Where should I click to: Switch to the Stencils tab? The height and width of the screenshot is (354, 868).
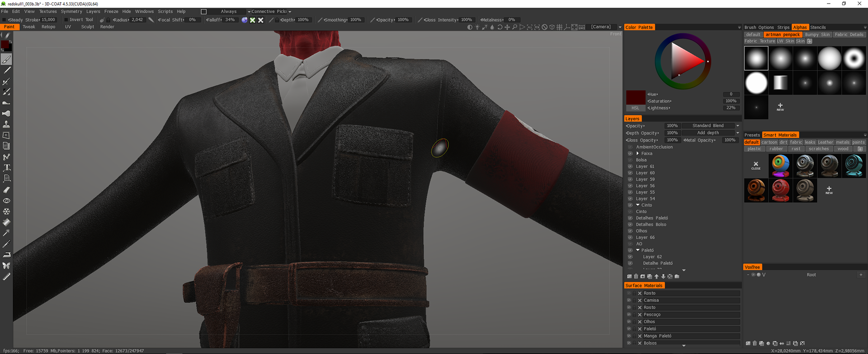[818, 27]
